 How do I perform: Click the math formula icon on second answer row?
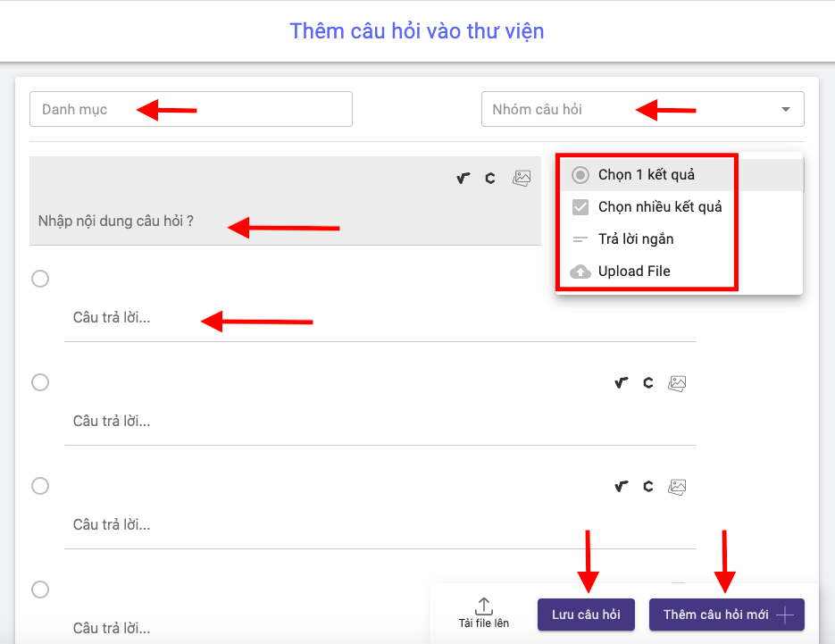(x=621, y=382)
